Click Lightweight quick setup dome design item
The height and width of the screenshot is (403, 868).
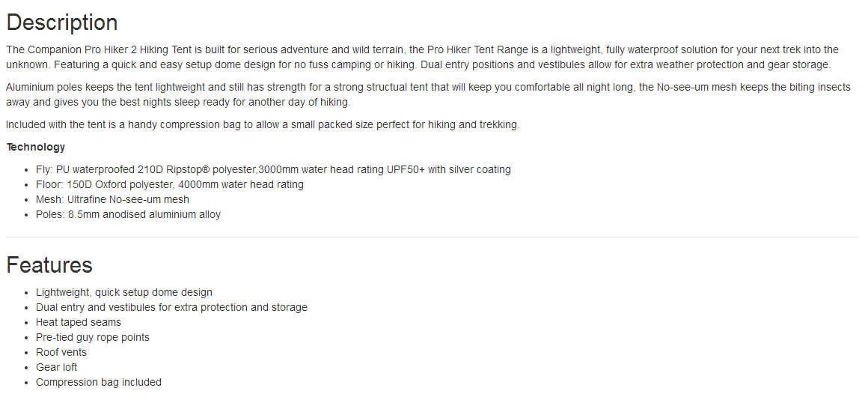point(124,292)
